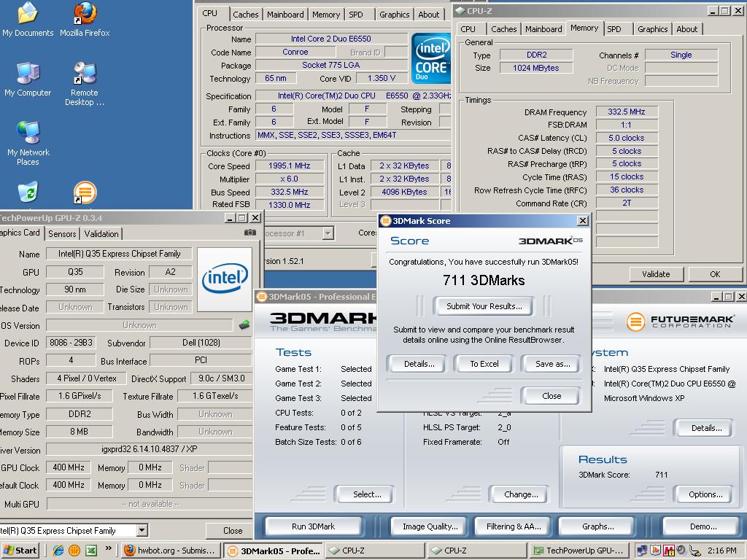
Task: Open the Recycle Bin on the desktop
Action: [28, 192]
